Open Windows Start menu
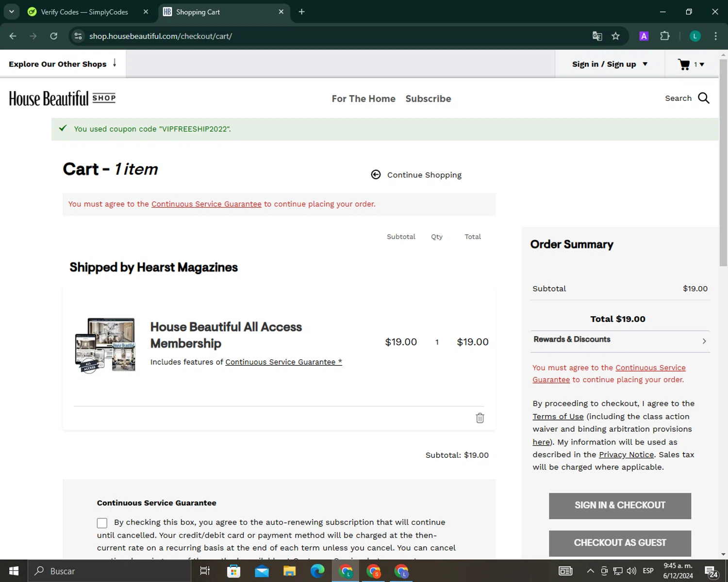The width and height of the screenshot is (728, 582). point(14,571)
